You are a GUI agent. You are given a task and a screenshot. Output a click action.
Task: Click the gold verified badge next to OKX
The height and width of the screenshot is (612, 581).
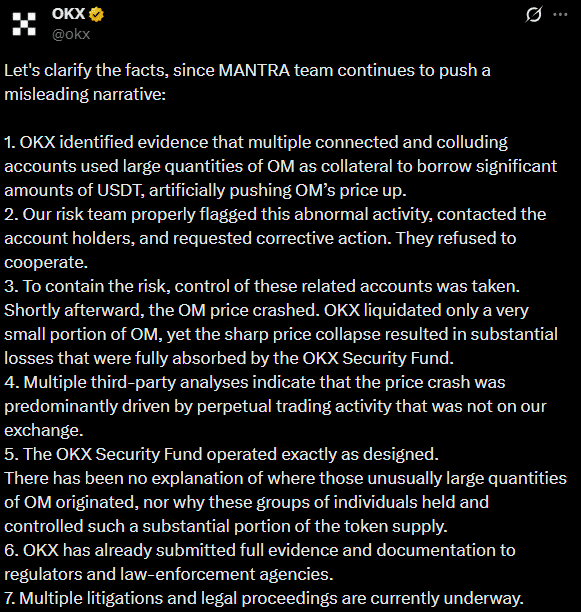(96, 14)
